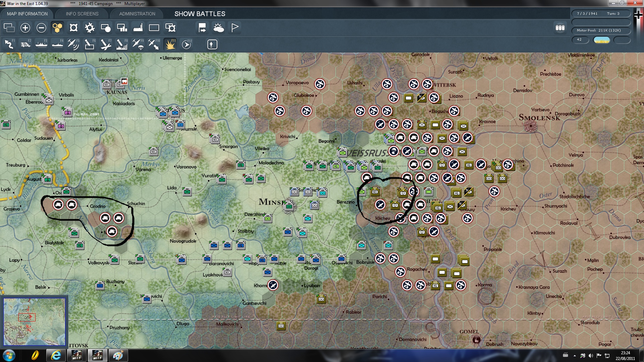Viewport: 644px width, 362px height.
Task: Click the weather sun-and-cloud icon
Action: [x=219, y=28]
